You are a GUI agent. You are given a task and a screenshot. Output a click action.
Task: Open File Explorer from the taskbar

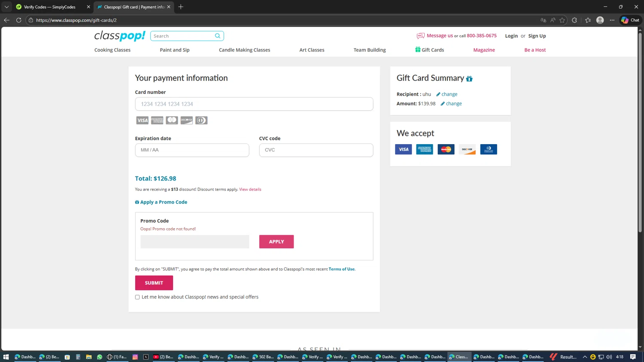coord(89,357)
